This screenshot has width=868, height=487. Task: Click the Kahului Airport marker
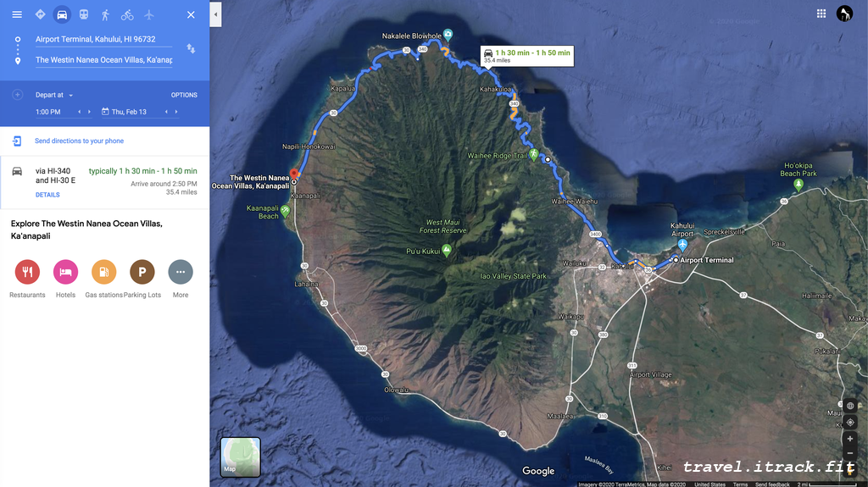tap(682, 245)
